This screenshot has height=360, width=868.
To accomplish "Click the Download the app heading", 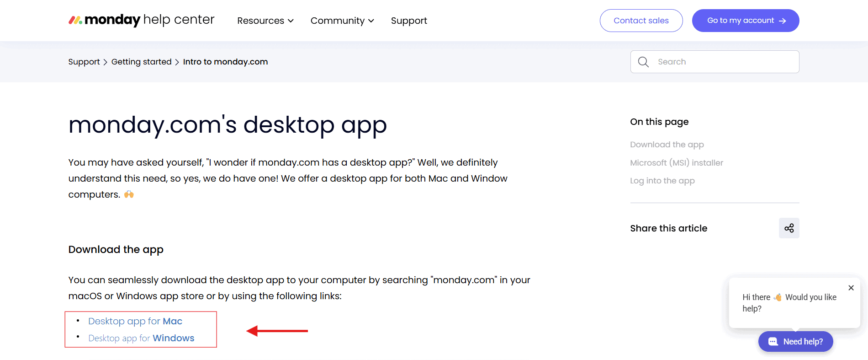I will tap(116, 250).
